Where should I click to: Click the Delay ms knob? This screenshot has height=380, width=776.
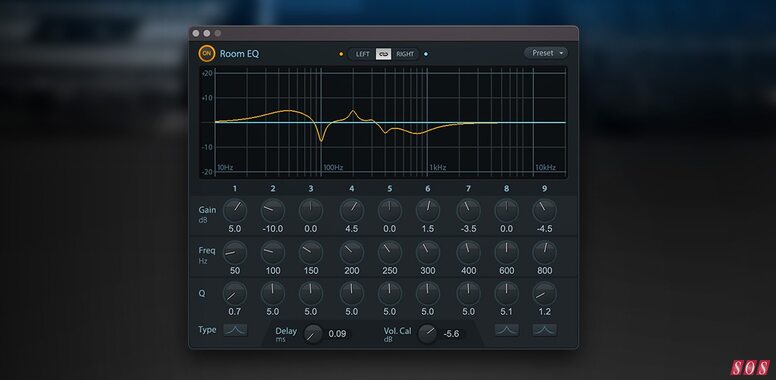point(313,334)
